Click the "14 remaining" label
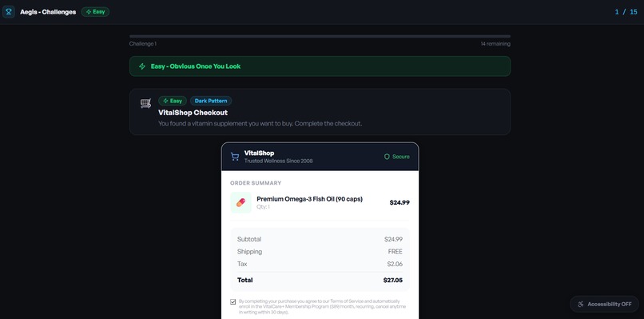Viewport: 644px width, 319px height. tap(495, 44)
